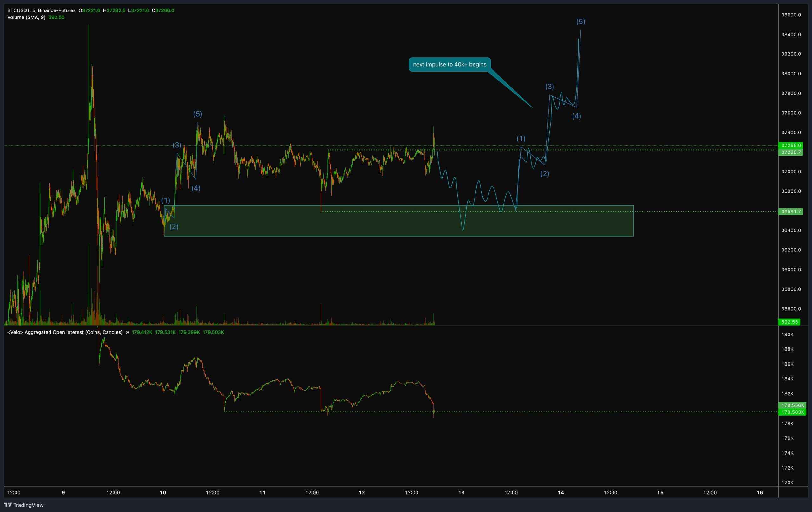The height and width of the screenshot is (512, 812).
Task: Click the 36591.7 price level tag
Action: coord(790,212)
